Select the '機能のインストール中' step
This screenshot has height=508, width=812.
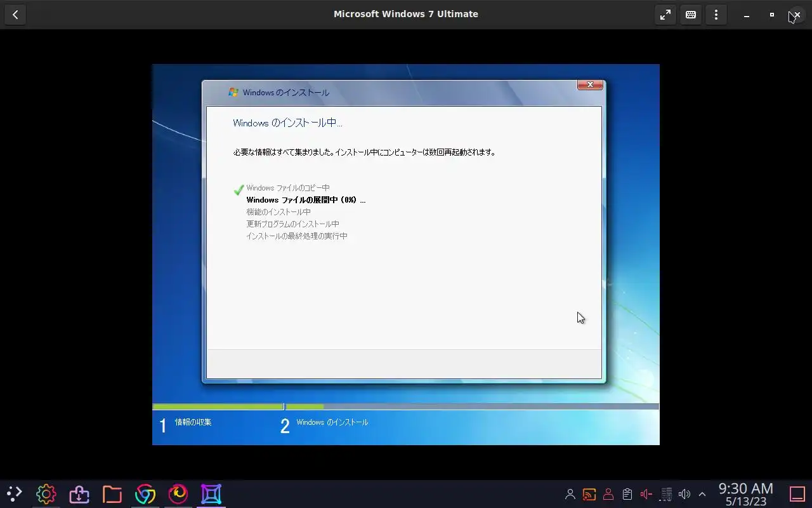click(278, 212)
